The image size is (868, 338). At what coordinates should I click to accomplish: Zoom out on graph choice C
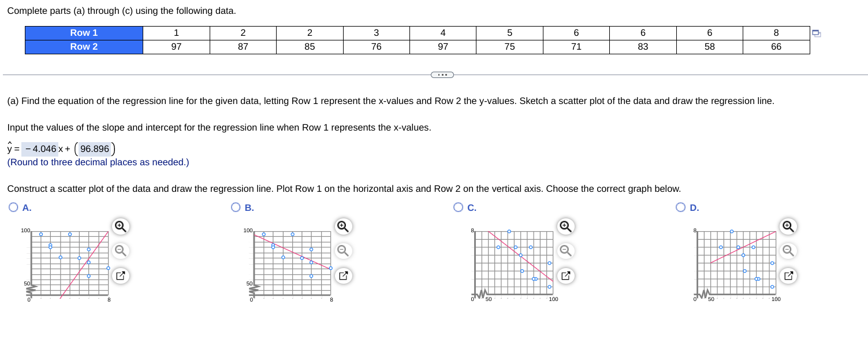click(x=565, y=251)
